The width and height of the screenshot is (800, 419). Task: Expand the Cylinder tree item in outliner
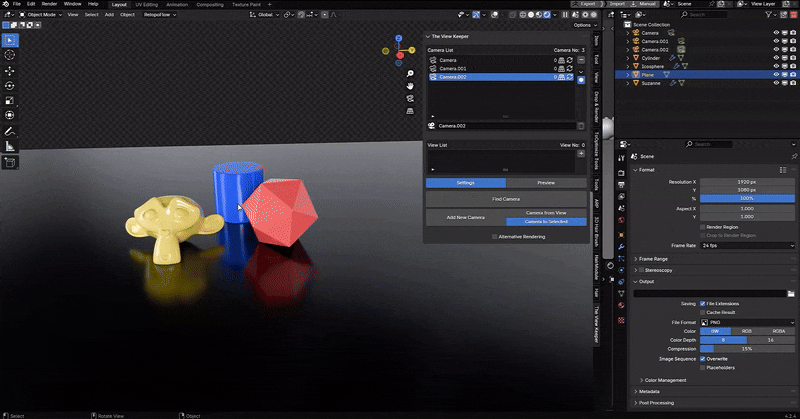(628, 58)
